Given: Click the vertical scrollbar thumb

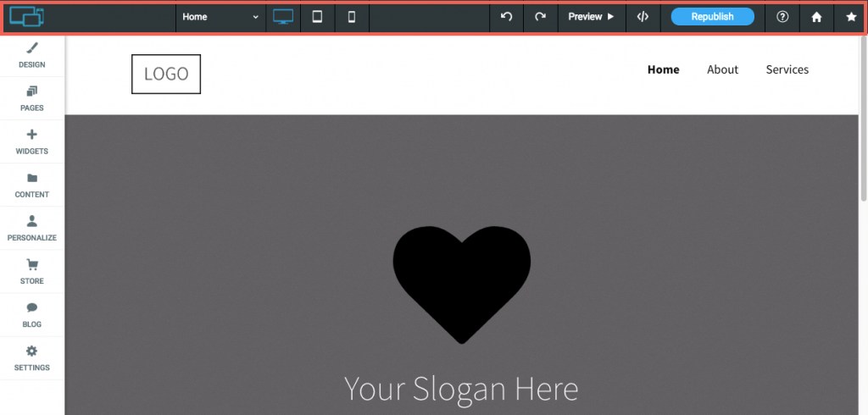Looking at the screenshot, I should [864, 119].
